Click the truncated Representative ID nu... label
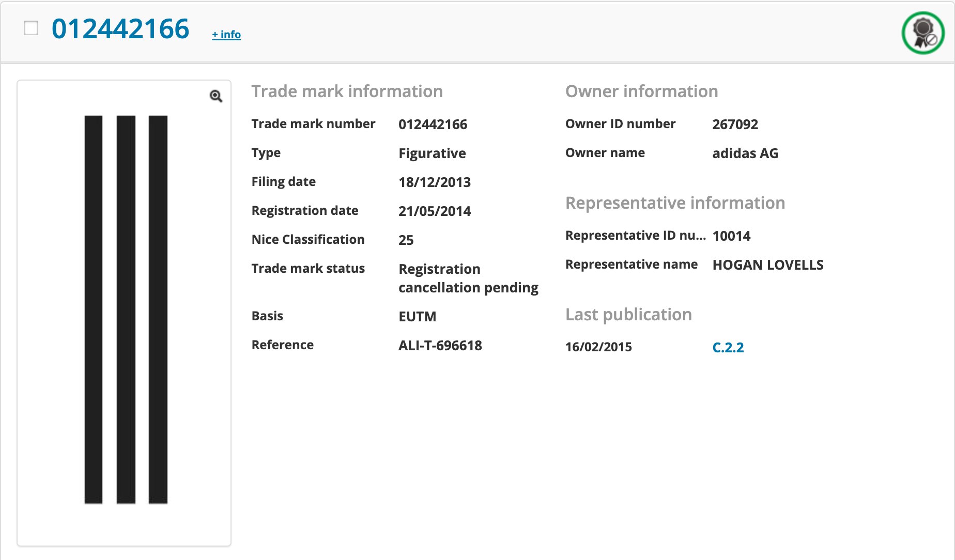Screen dimensions: 955x560 (x=636, y=235)
